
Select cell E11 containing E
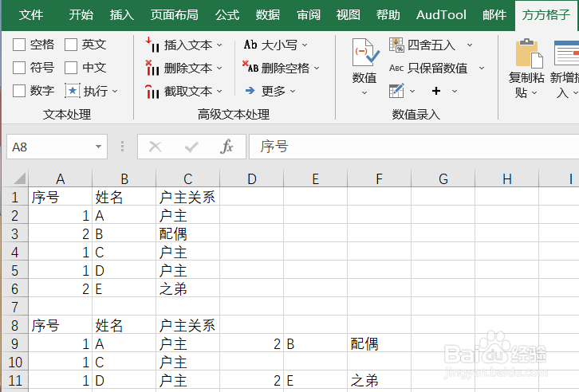[315, 380]
